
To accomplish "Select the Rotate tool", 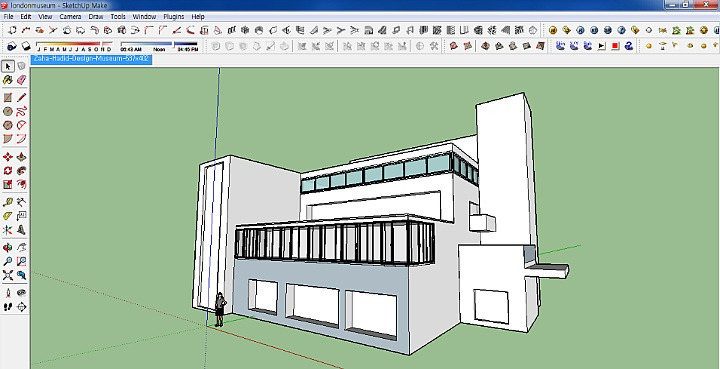I will point(8,171).
